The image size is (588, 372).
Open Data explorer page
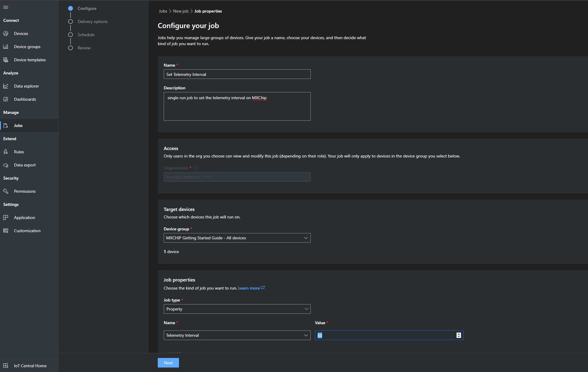click(x=26, y=86)
